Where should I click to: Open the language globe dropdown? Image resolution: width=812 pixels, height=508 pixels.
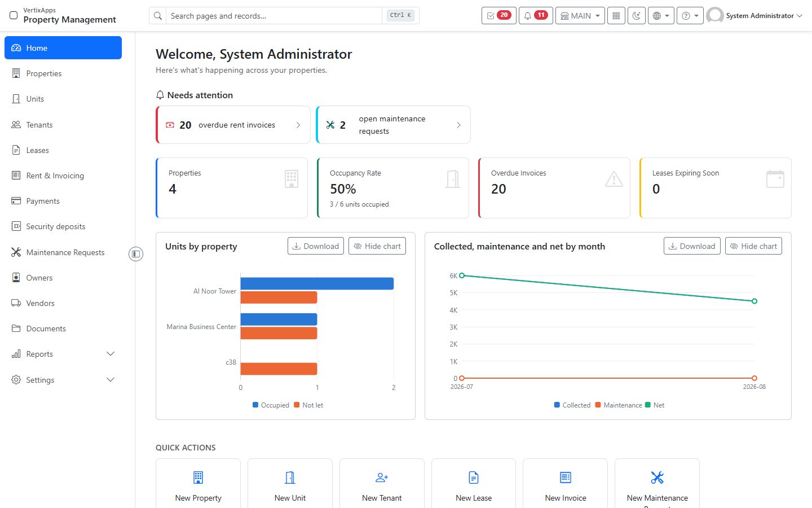(661, 16)
